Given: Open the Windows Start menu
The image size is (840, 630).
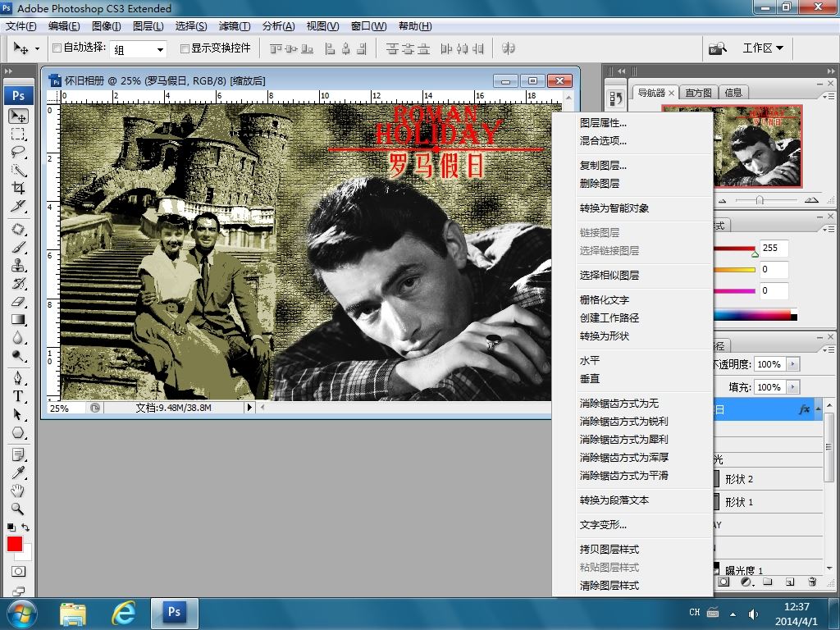Looking at the screenshot, I should [21, 614].
